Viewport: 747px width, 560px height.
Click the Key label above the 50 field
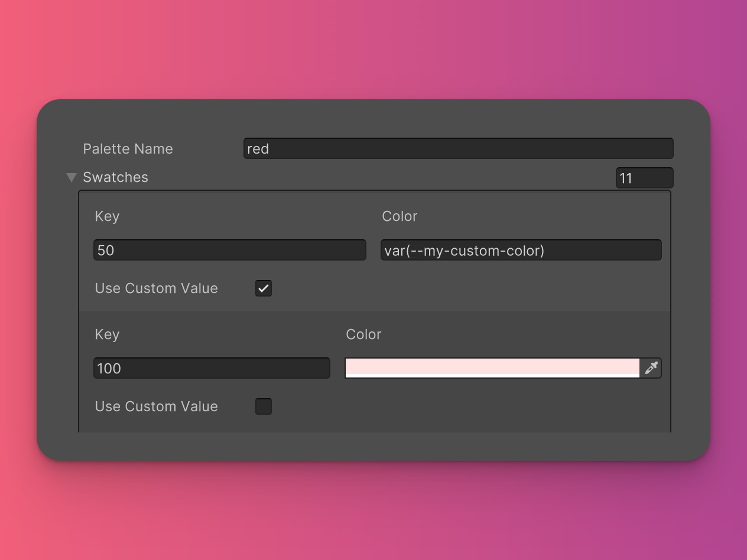[x=107, y=216]
